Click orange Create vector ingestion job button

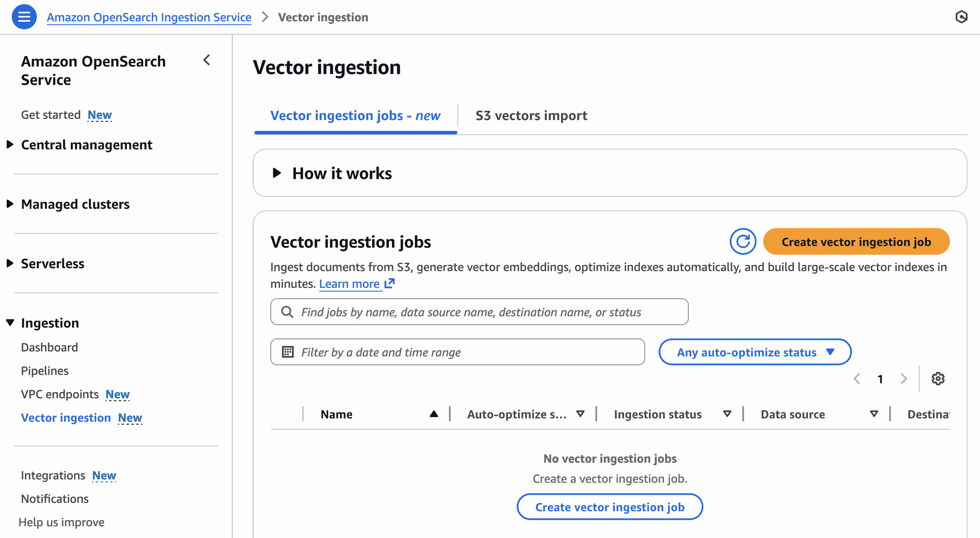click(x=855, y=242)
